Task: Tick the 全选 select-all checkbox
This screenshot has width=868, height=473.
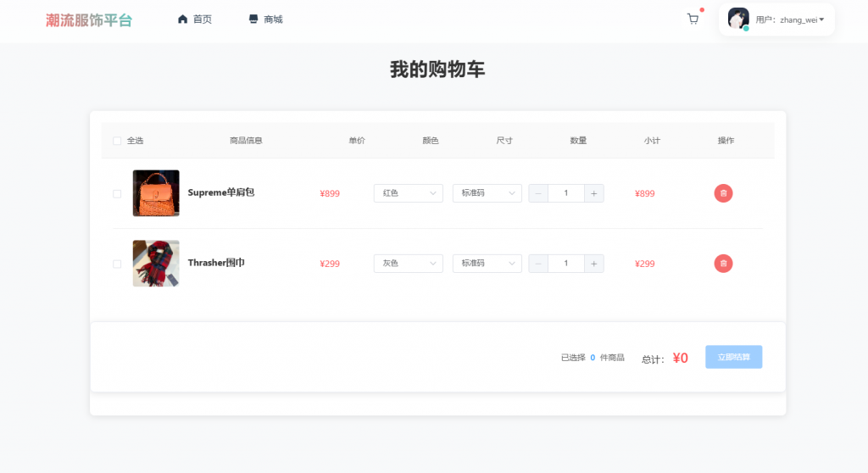Action: click(117, 141)
